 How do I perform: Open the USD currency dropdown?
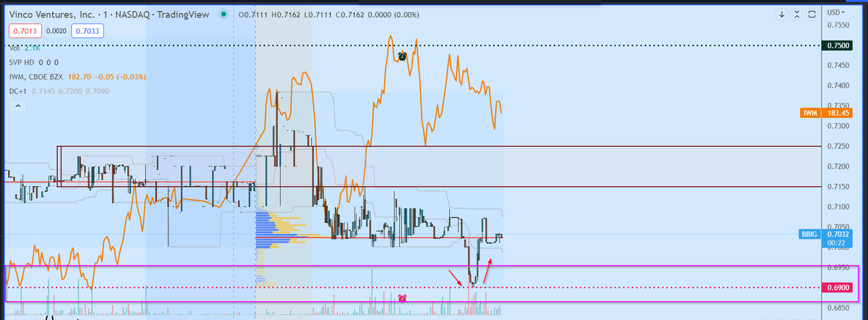pos(835,12)
